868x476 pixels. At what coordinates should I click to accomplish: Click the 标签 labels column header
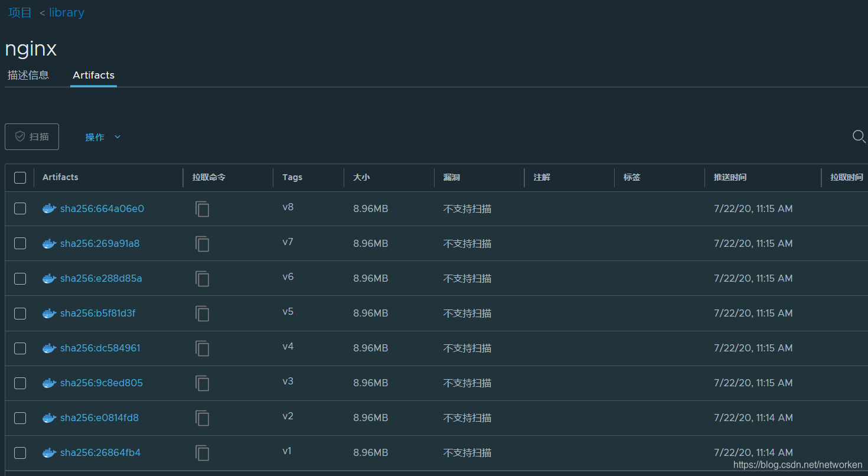[632, 177]
